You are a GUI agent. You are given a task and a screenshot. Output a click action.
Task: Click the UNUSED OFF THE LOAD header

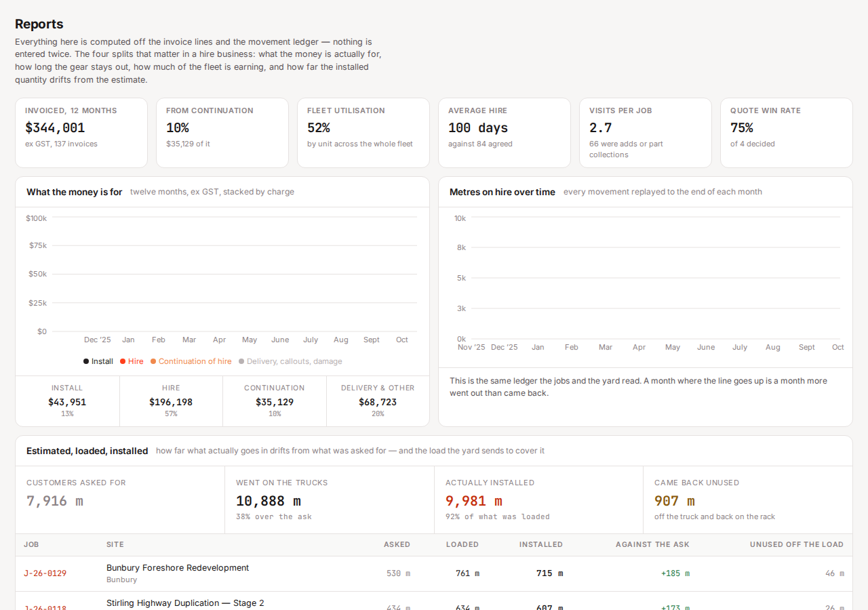tap(797, 544)
